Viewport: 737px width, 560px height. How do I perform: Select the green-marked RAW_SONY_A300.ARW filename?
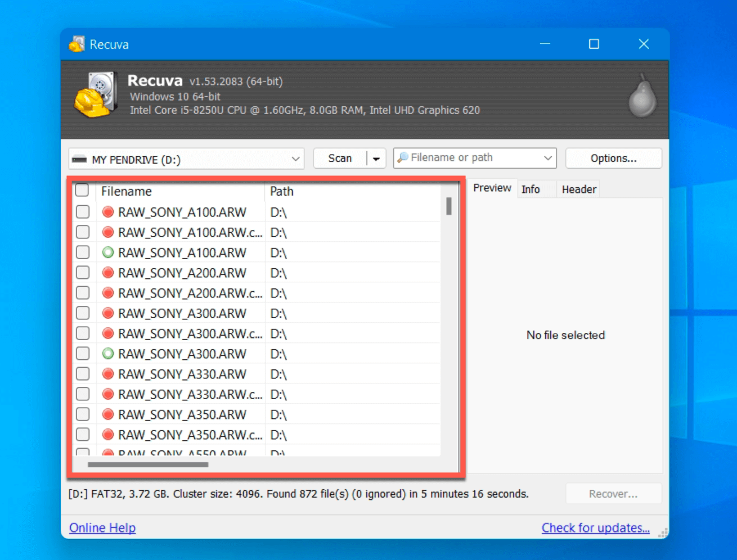tap(182, 354)
